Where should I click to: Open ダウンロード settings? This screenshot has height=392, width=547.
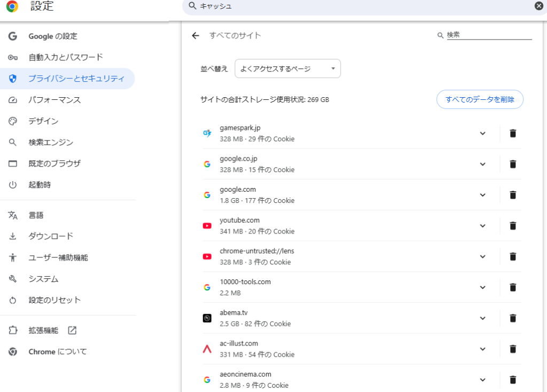(67, 236)
